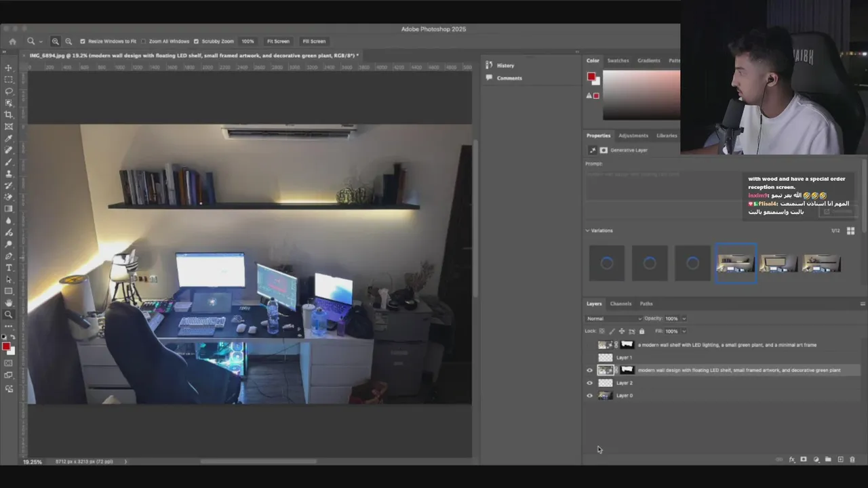Screen dimensions: 868x488
Task: Enable Zoom All Windows checkbox
Action: [143, 41]
